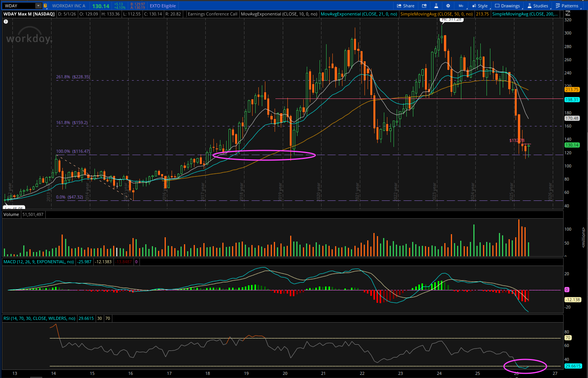The height and width of the screenshot is (378, 588).
Task: Click the R: 20.82 range value
Action: tap(173, 14)
